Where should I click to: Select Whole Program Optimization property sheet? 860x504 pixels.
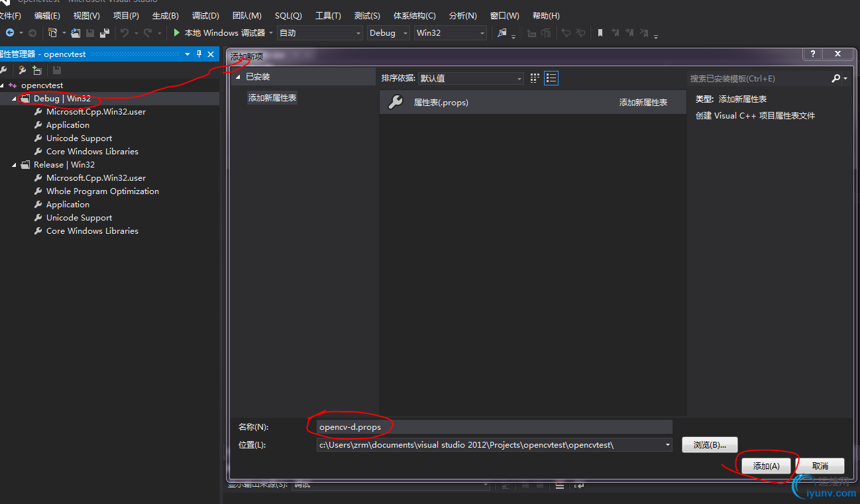[102, 191]
